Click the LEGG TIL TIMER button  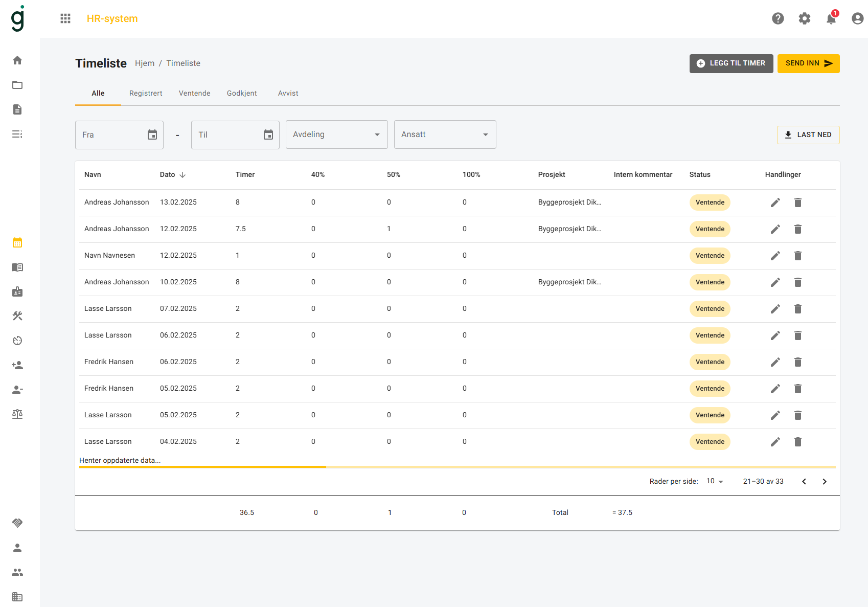732,63
